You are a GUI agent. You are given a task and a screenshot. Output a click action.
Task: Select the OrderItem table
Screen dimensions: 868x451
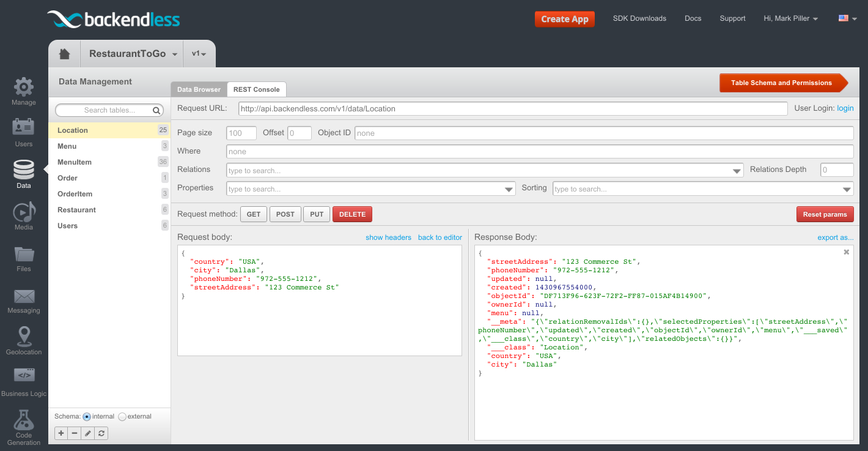click(110, 194)
